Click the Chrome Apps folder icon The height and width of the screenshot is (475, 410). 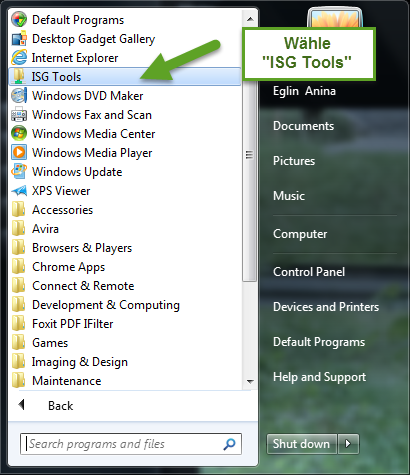[x=18, y=267]
